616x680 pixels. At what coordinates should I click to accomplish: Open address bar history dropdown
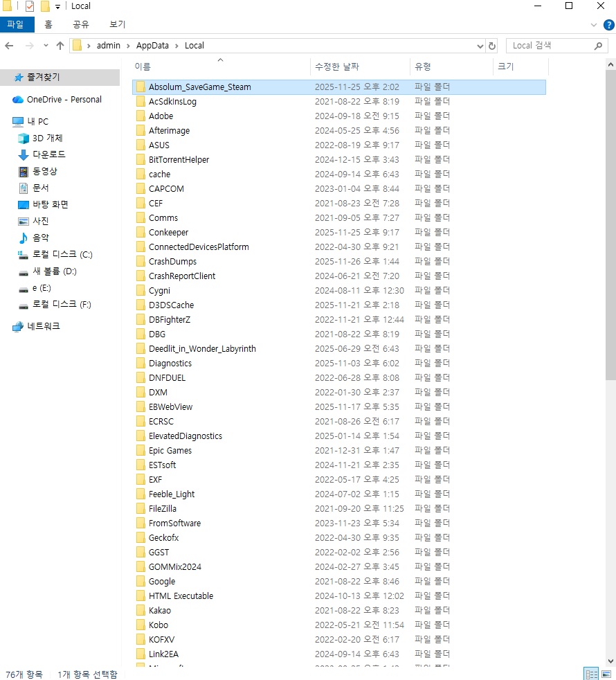pyautogui.click(x=480, y=46)
